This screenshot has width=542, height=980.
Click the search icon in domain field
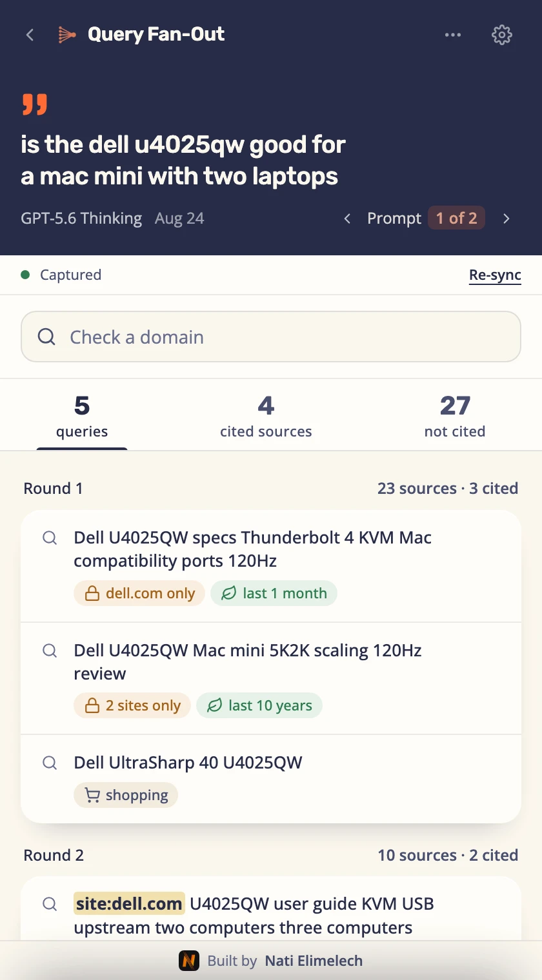[x=46, y=337]
